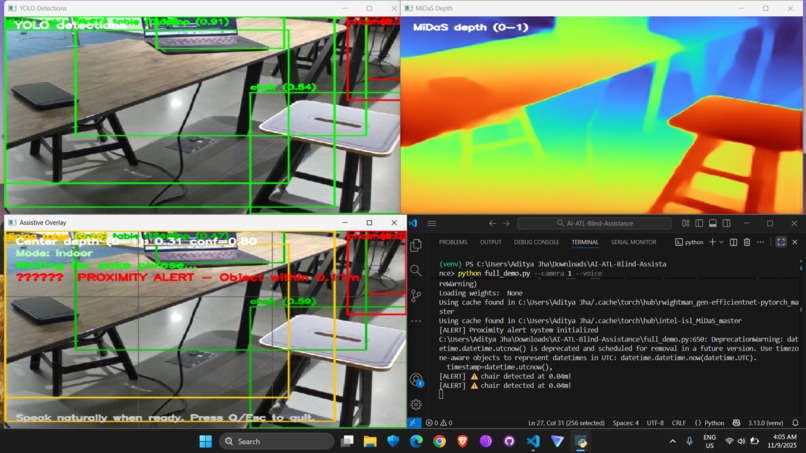Show additional activity bar views via ellipsis
This screenshot has width=806, height=453.
tap(416, 321)
